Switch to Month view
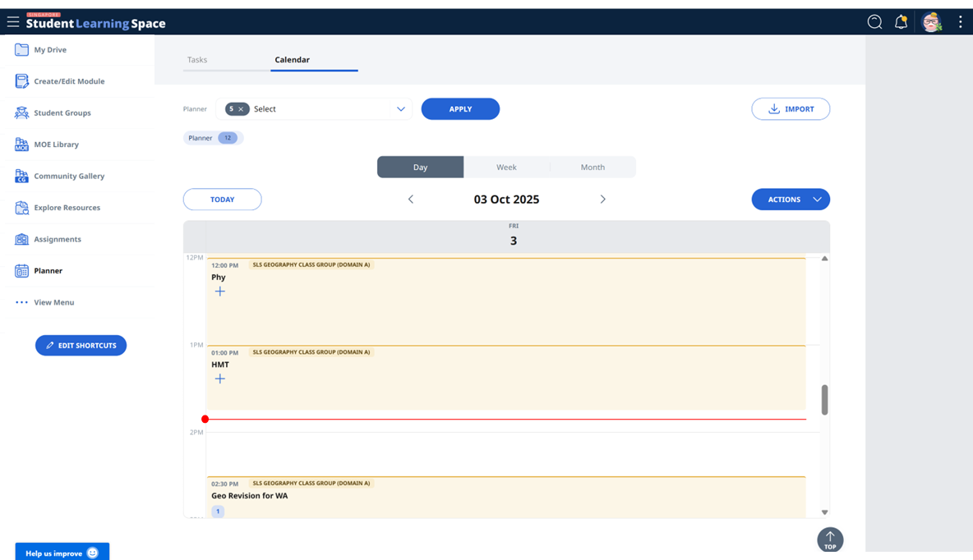This screenshot has width=973, height=560. tap(593, 167)
